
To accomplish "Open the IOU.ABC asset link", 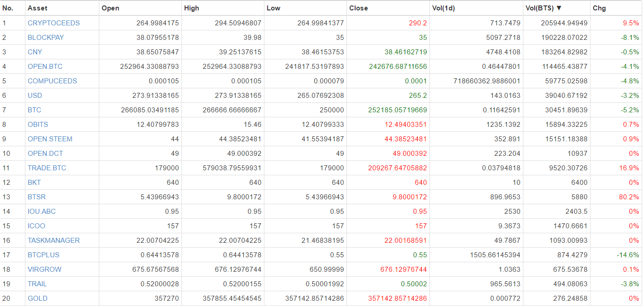I will 42,212.
